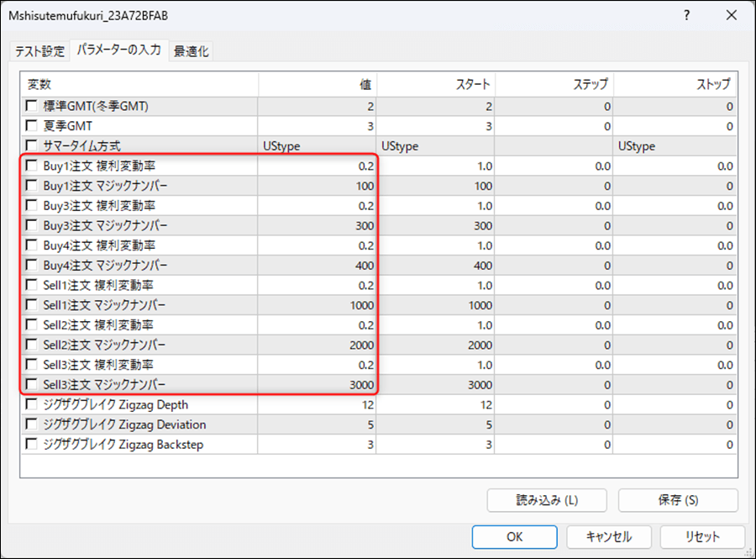The width and height of the screenshot is (756, 559).
Task: Tick the Buy1注文 複利変動率 checkbox
Action: tap(32, 166)
